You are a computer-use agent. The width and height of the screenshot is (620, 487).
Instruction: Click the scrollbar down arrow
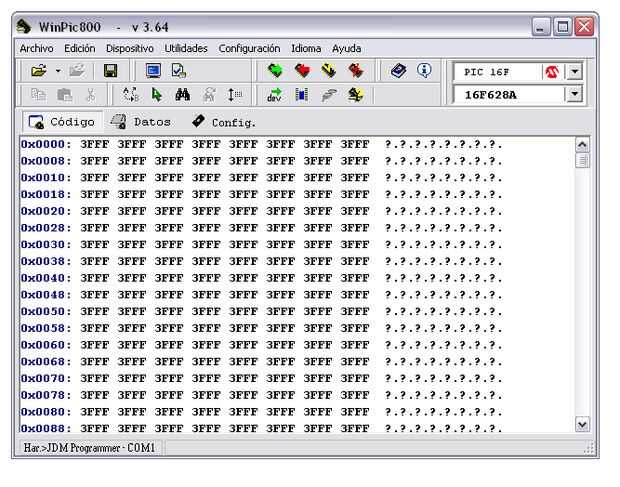coord(582,424)
